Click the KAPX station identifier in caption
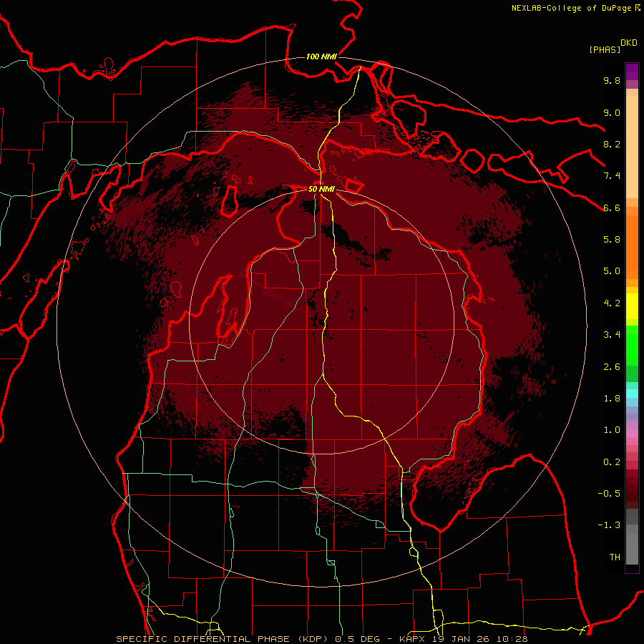 413,639
